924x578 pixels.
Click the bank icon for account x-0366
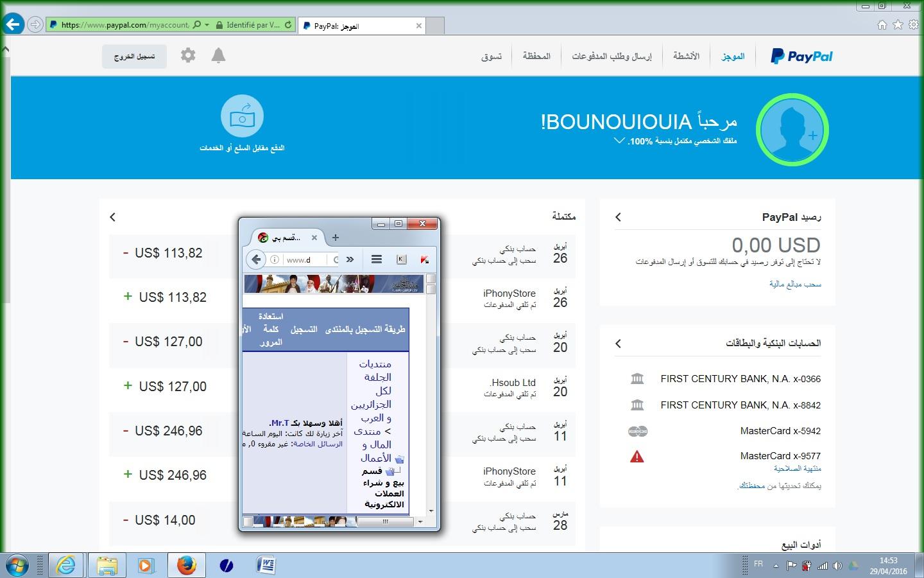click(x=637, y=379)
